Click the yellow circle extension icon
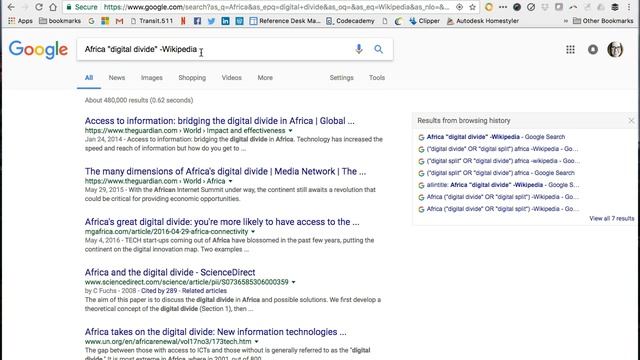Viewport: 640px width, 360px height. pyautogui.click(x=489, y=7)
